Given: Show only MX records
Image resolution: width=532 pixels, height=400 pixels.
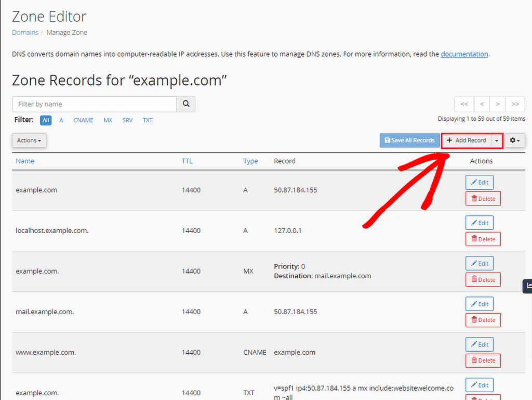Looking at the screenshot, I should pyautogui.click(x=108, y=120).
